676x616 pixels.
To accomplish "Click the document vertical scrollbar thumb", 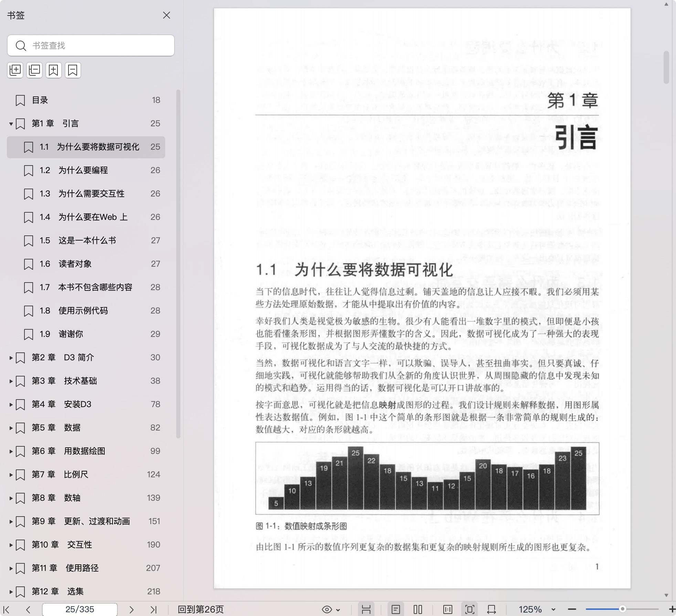I will click(666, 67).
